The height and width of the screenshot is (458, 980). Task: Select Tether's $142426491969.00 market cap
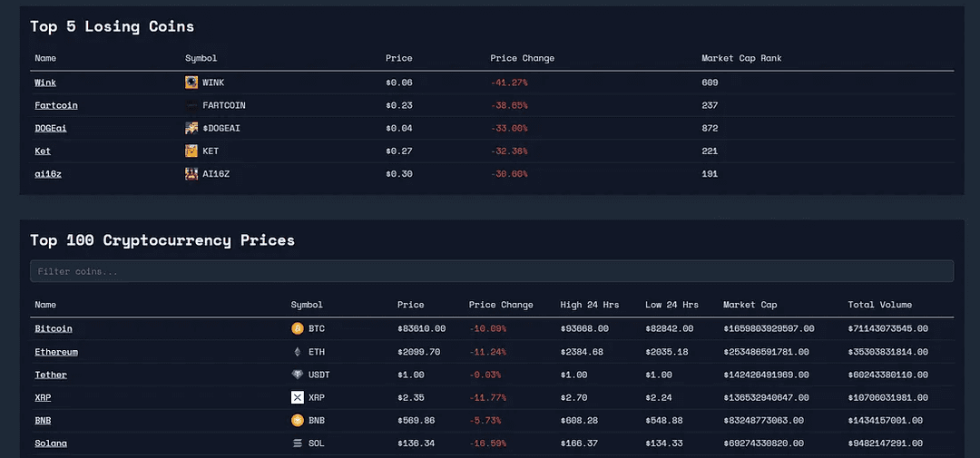[766, 375]
